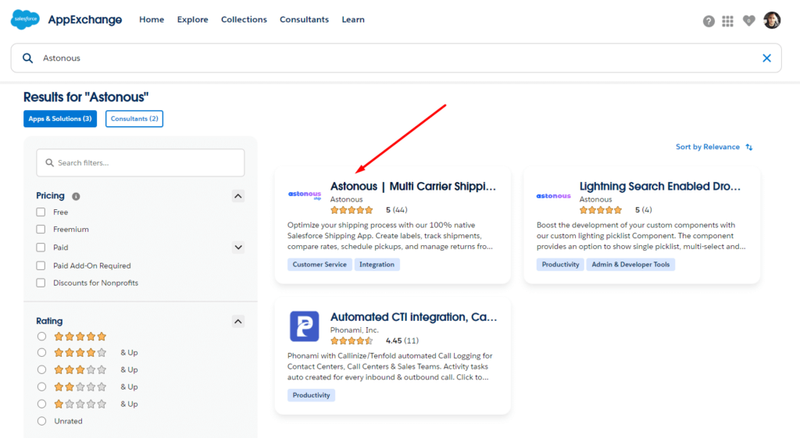Click Productivity tag on Phonami card

(x=311, y=395)
